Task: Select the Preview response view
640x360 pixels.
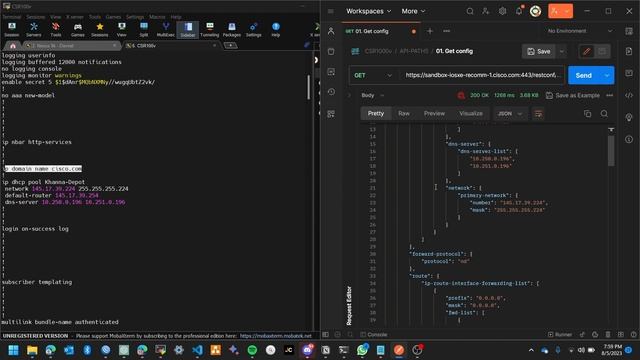Action: (x=434, y=113)
